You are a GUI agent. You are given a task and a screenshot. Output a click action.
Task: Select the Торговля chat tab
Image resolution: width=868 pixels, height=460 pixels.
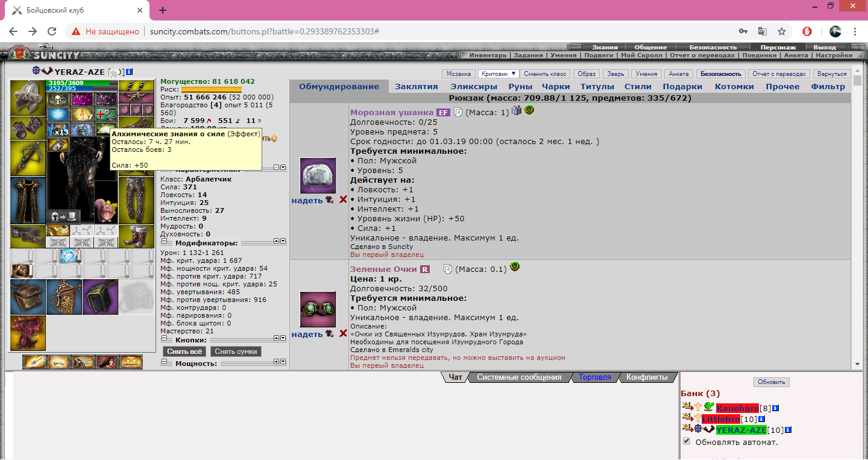(x=594, y=377)
